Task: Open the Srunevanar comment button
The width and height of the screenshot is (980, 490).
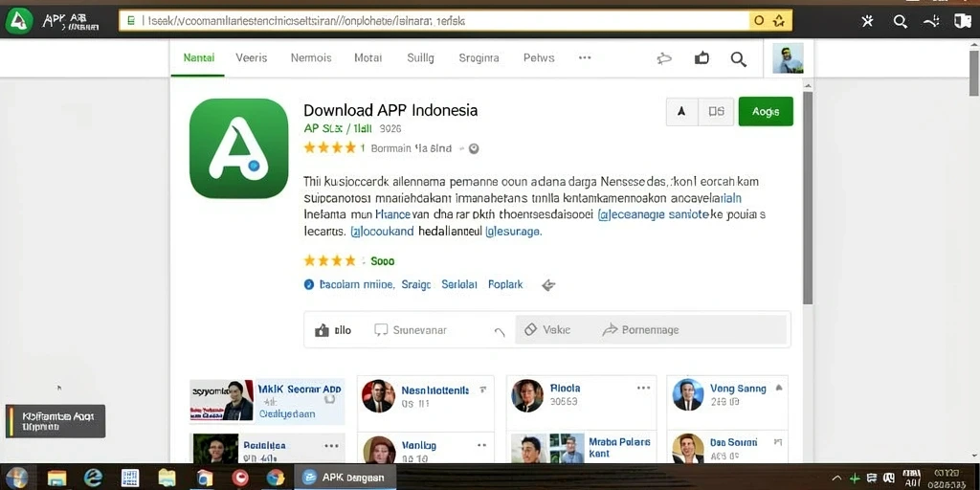Action: [x=410, y=330]
